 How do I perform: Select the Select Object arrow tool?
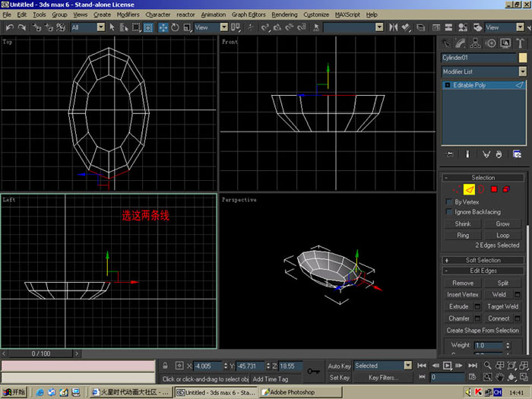tap(112, 27)
